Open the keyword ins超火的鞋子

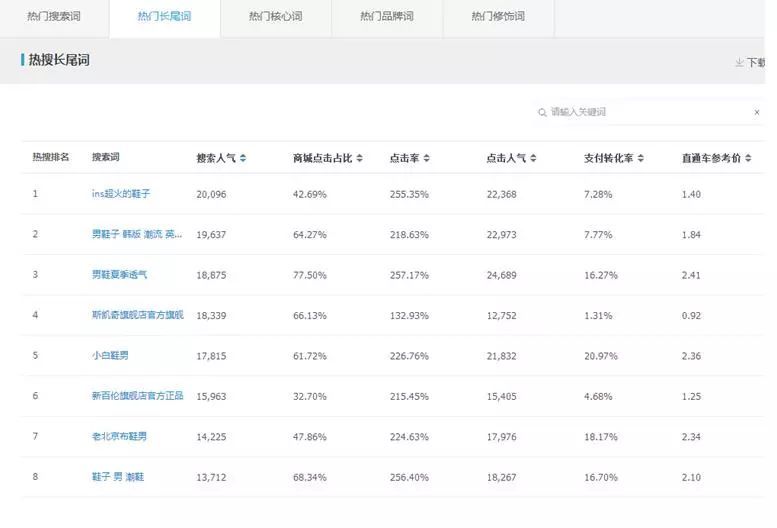120,194
